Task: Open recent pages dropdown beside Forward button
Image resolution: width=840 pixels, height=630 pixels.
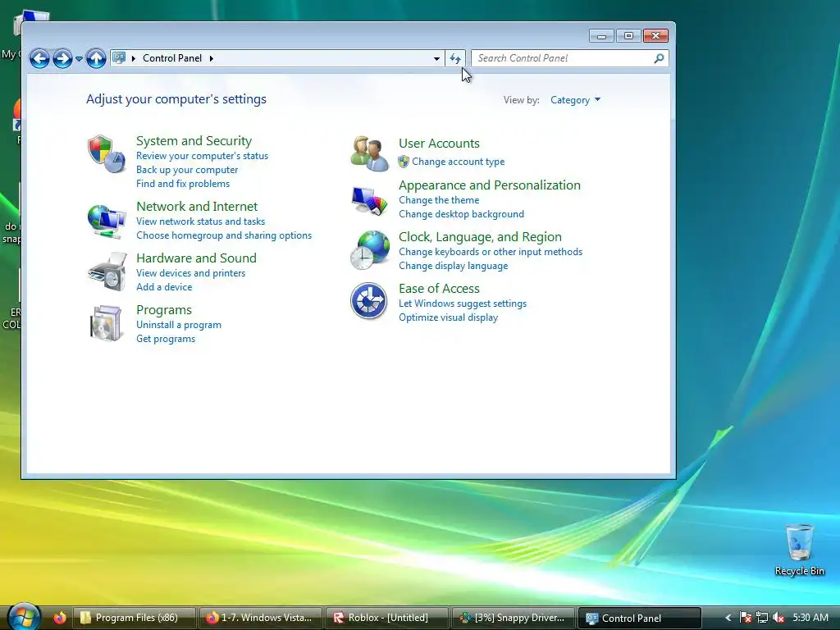Action: pos(79,58)
